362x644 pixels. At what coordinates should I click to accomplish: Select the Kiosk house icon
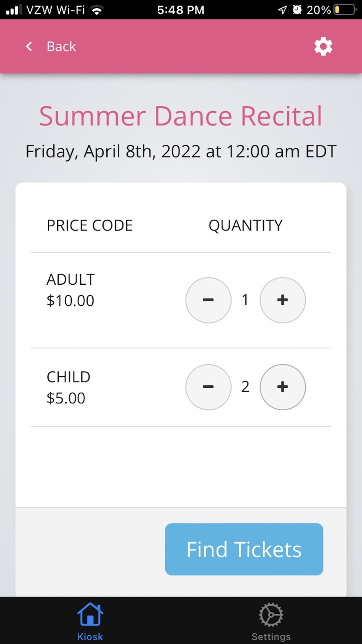point(90,614)
